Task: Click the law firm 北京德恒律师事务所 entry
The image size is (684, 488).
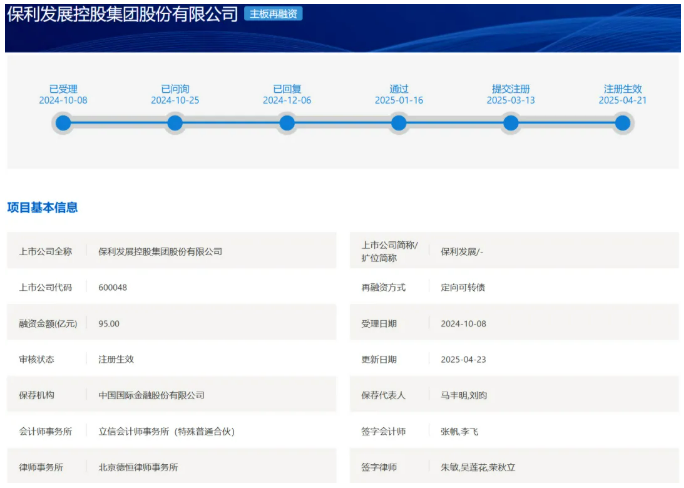Action: [138, 467]
